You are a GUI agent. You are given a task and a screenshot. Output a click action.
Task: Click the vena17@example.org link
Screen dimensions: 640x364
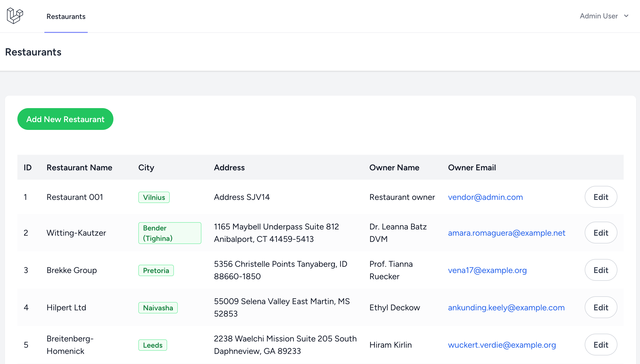coord(487,270)
